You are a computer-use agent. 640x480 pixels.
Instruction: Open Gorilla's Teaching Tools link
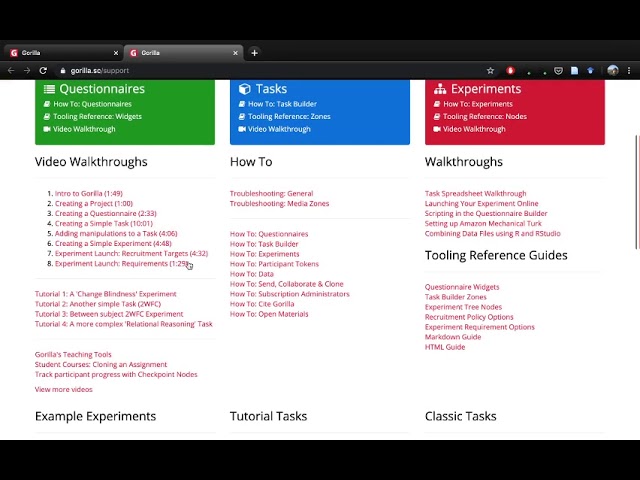click(73, 354)
